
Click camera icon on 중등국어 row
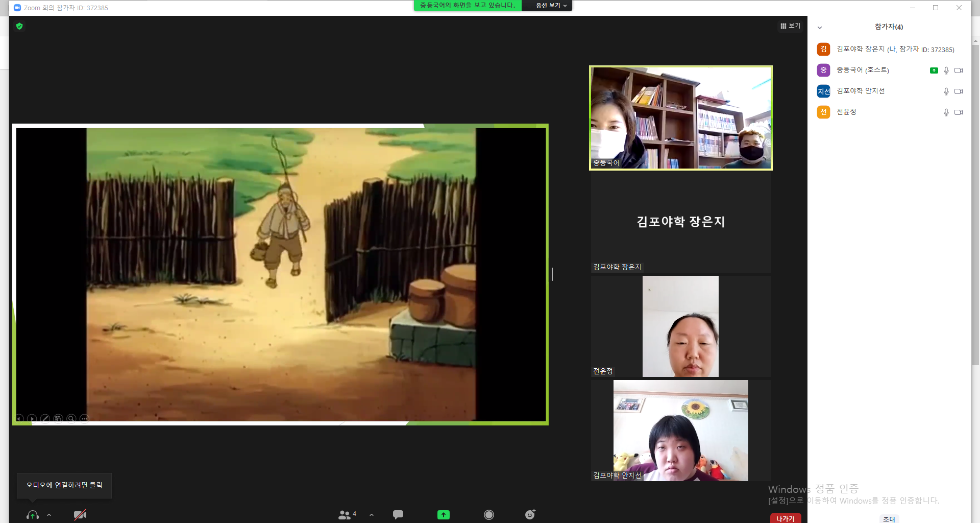959,70
